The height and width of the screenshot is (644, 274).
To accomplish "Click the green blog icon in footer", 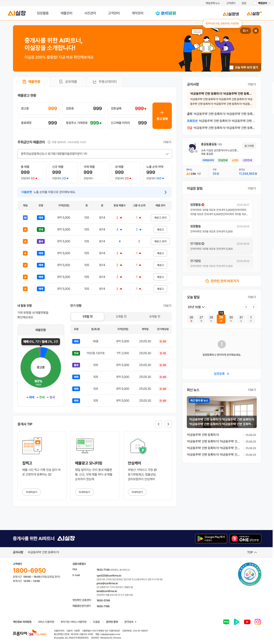I will pos(226,622).
